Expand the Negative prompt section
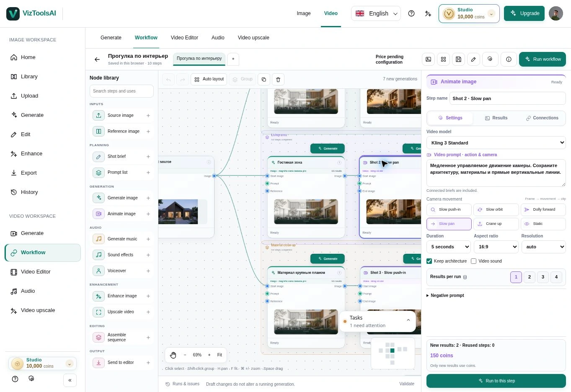571x392 pixels. (x=445, y=296)
